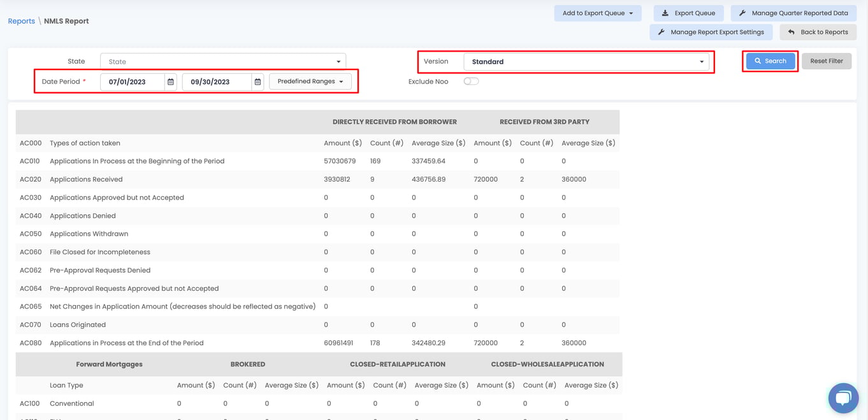Click the magnifier icon in the Search button

(759, 61)
